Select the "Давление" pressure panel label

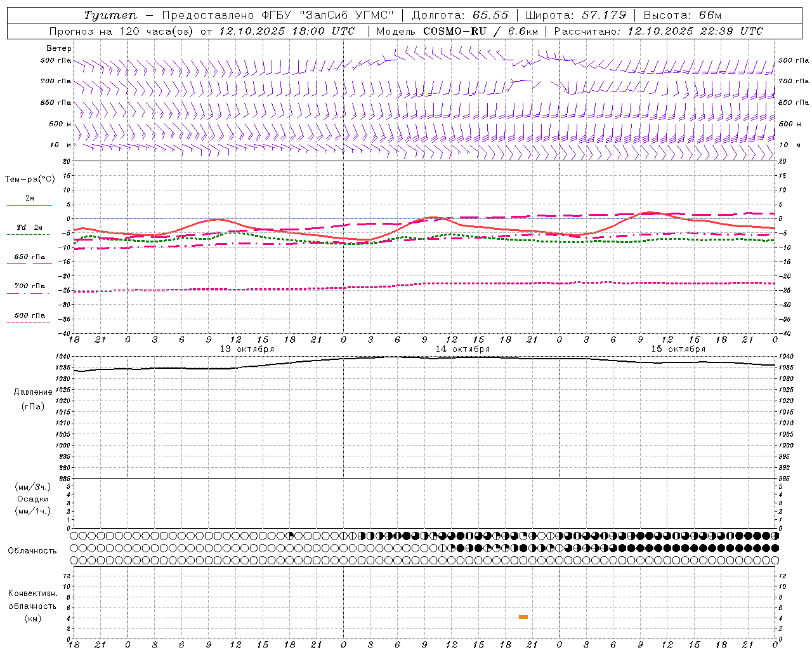click(x=33, y=392)
